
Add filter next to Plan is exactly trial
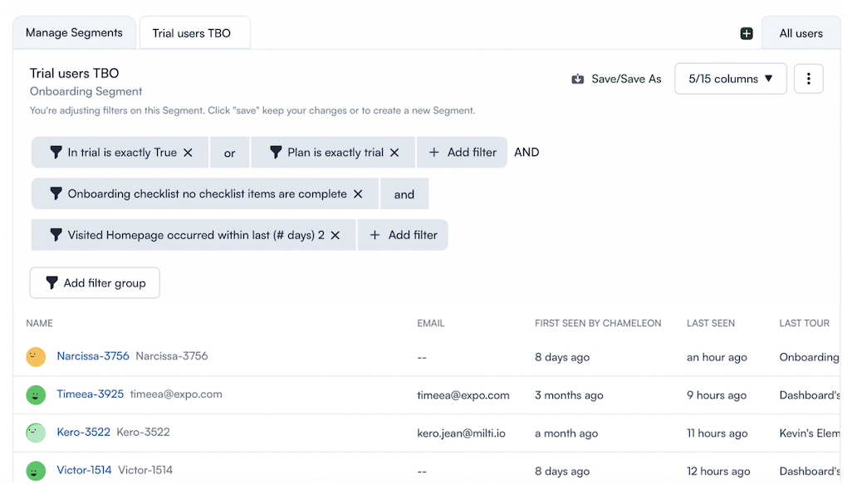[462, 153]
